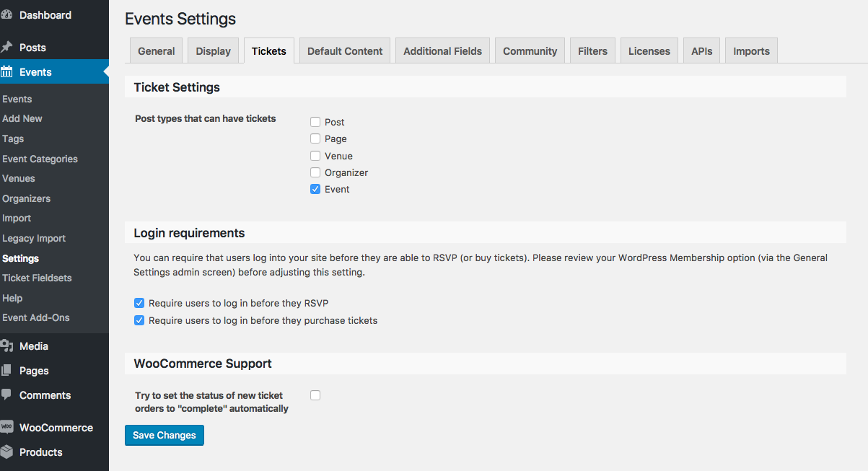868x471 pixels.
Task: Click the Posts pushpin icon
Action: click(6, 48)
